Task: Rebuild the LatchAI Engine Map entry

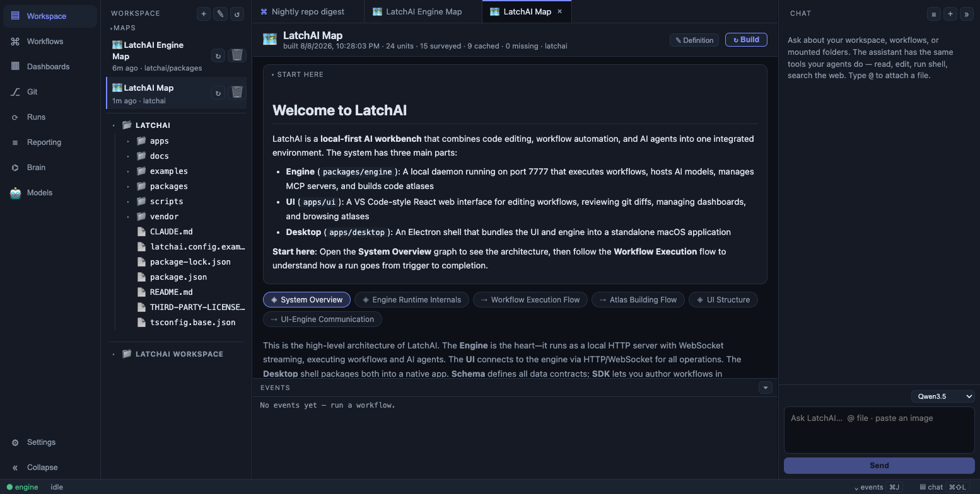Action: [218, 55]
